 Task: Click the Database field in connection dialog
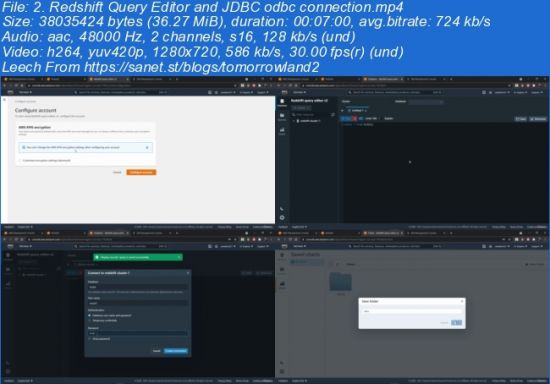[138, 287]
